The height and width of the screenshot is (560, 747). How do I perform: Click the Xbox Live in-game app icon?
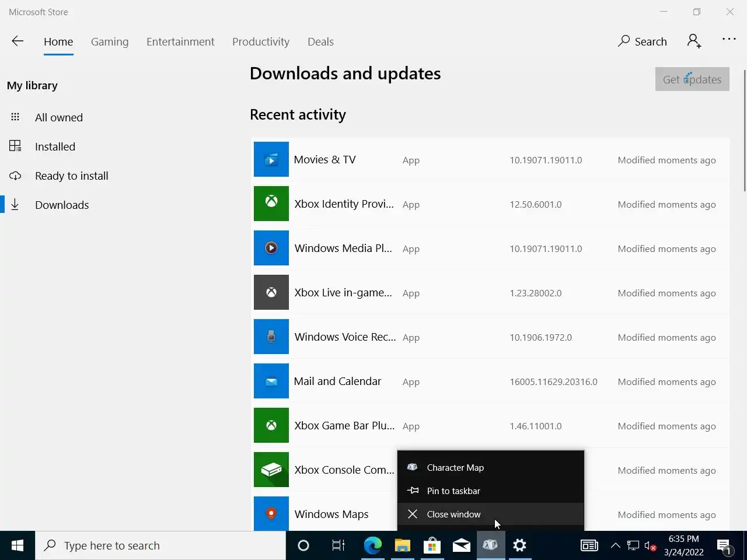pyautogui.click(x=271, y=292)
